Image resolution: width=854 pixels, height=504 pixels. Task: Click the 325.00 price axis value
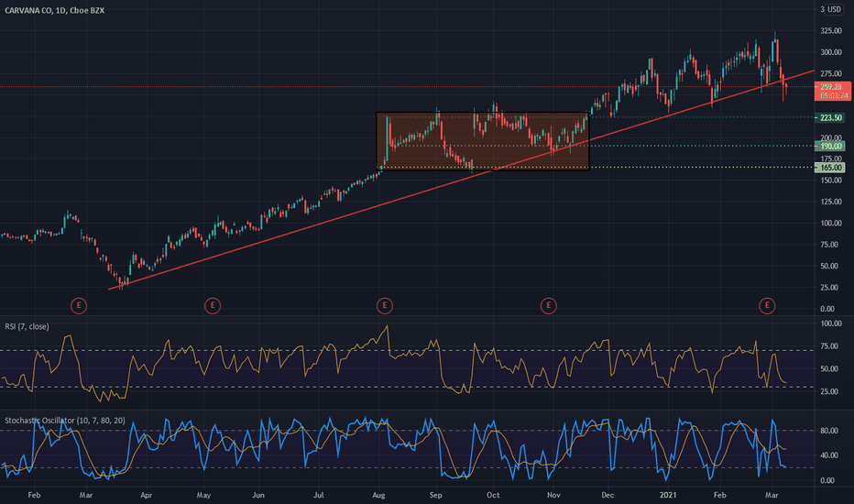tap(831, 31)
